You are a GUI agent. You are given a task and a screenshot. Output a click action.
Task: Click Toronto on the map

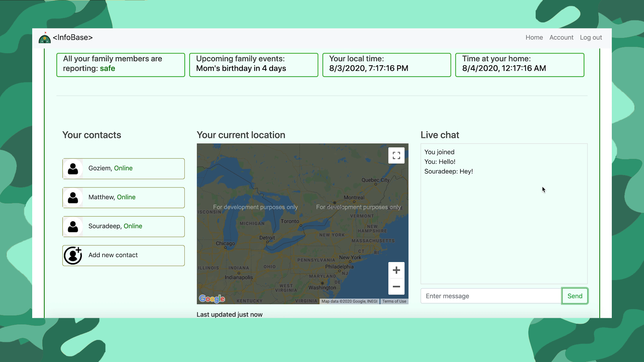pos(290,221)
